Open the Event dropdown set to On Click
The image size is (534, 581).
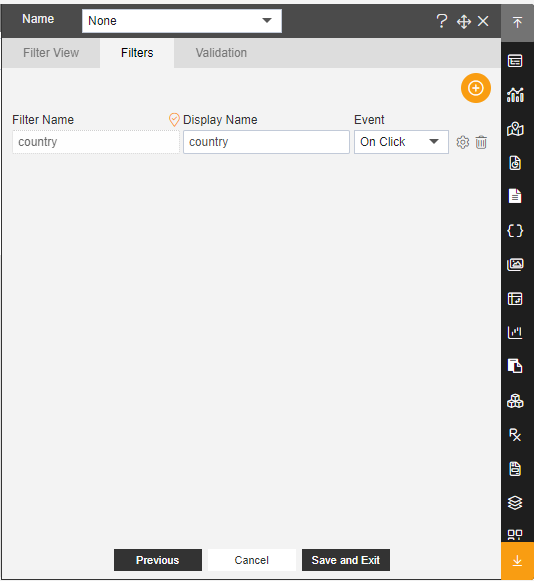[401, 142]
